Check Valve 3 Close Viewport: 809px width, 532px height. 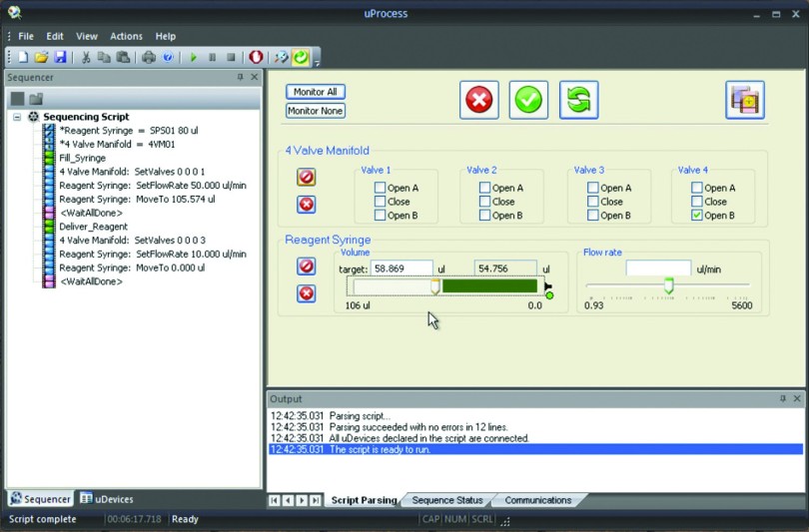coord(593,201)
